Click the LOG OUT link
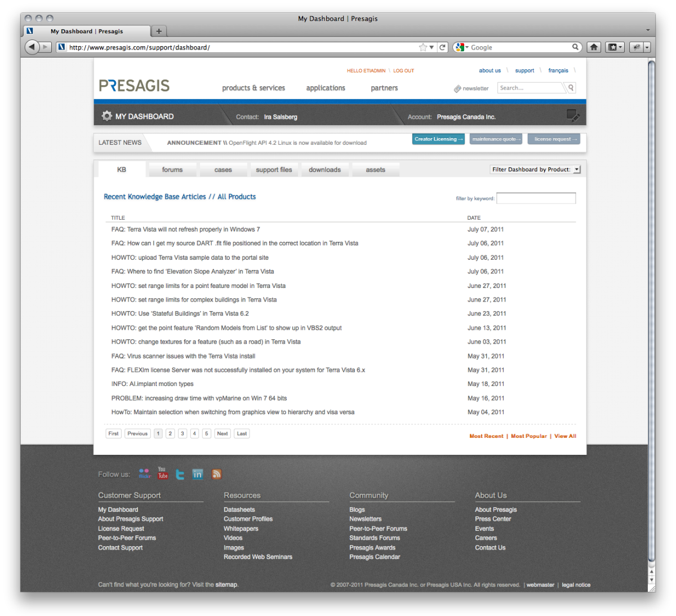The width and height of the screenshot is (676, 616). (403, 71)
